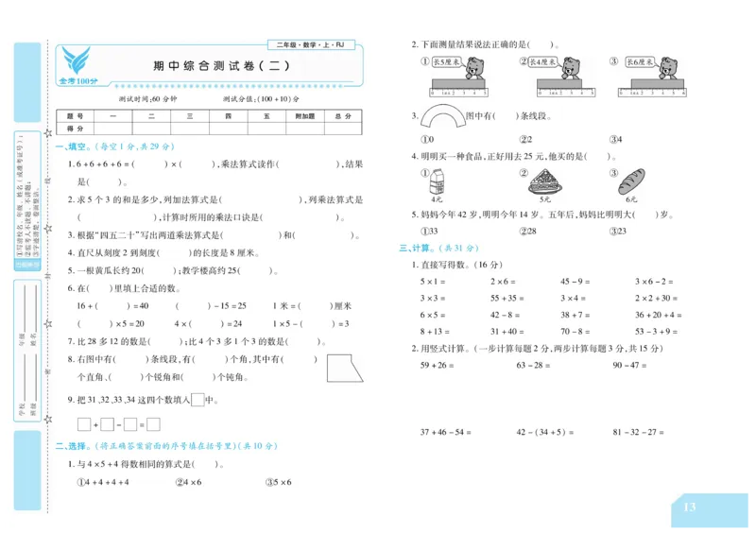Click the bread priced 6元 icon

(x=631, y=183)
